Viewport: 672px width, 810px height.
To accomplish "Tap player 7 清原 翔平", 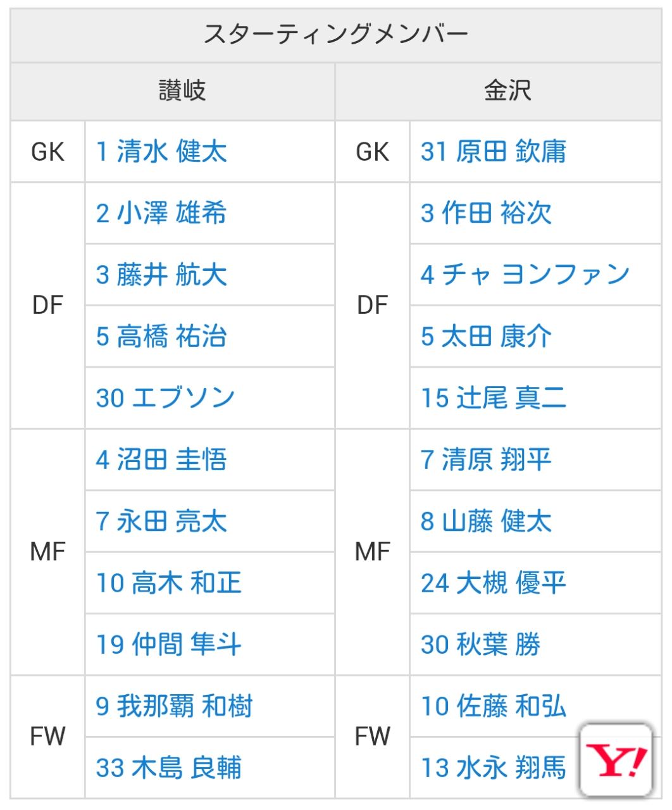I will point(486,459).
